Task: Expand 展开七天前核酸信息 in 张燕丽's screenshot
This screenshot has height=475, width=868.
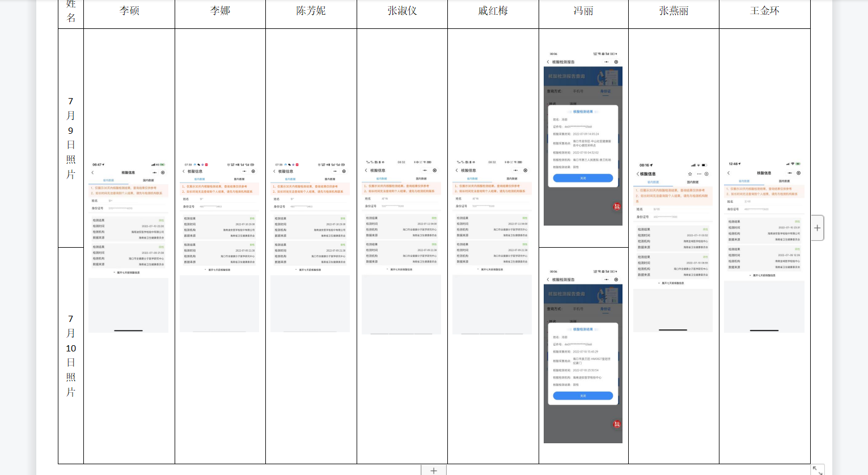Action: pyautogui.click(x=673, y=283)
